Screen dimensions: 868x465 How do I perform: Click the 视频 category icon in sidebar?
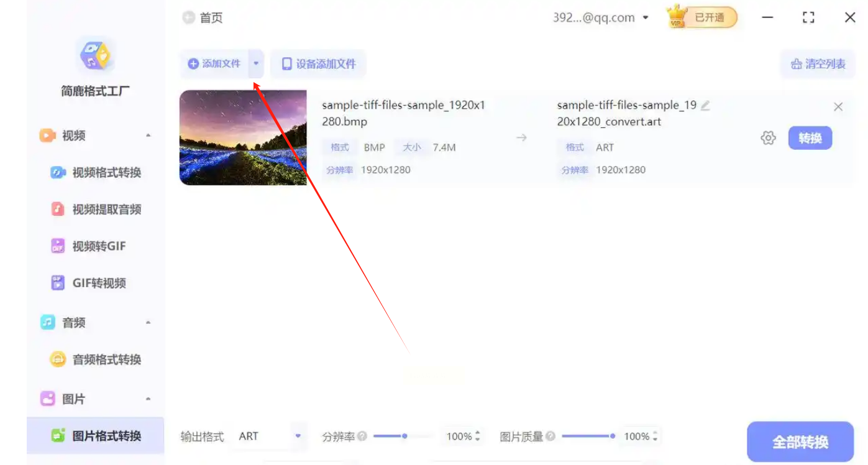(48, 136)
